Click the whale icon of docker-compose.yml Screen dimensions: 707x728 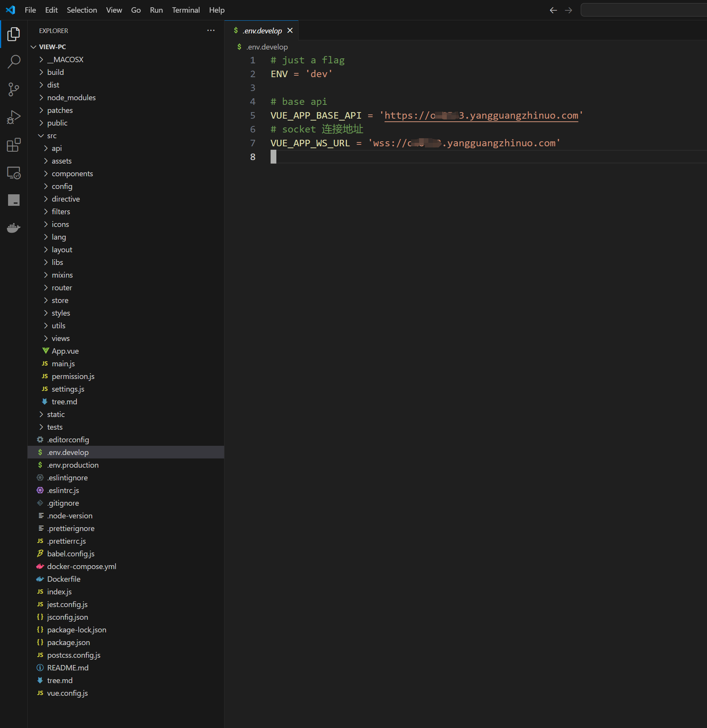[x=40, y=566]
